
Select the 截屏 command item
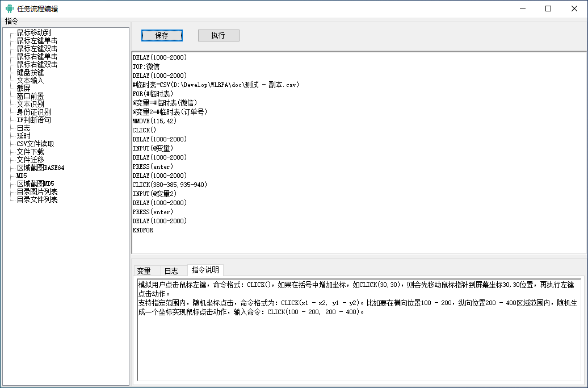pyautogui.click(x=24, y=88)
